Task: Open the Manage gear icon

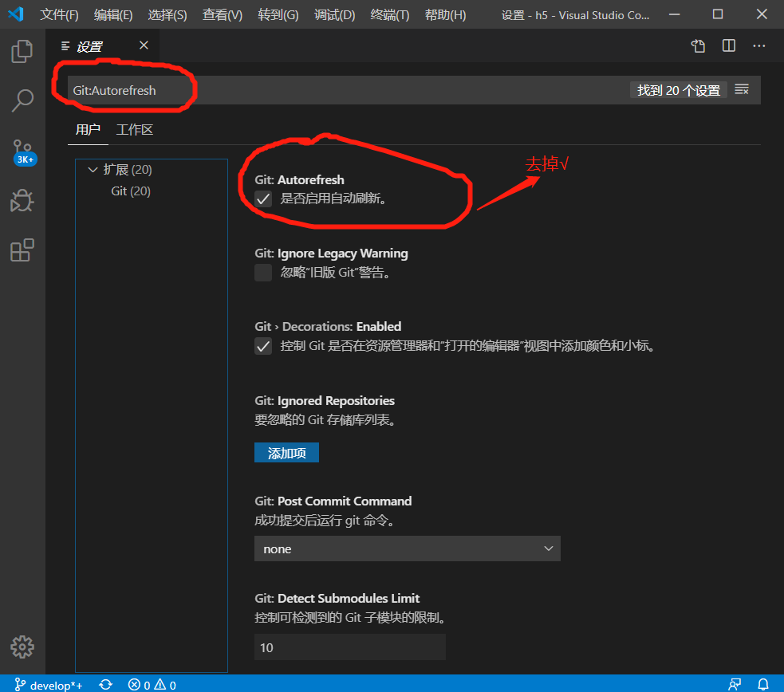Action: 22,647
